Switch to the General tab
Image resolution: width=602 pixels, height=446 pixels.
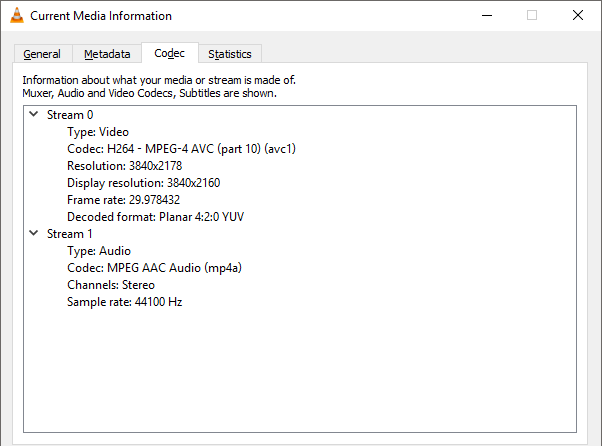click(42, 54)
